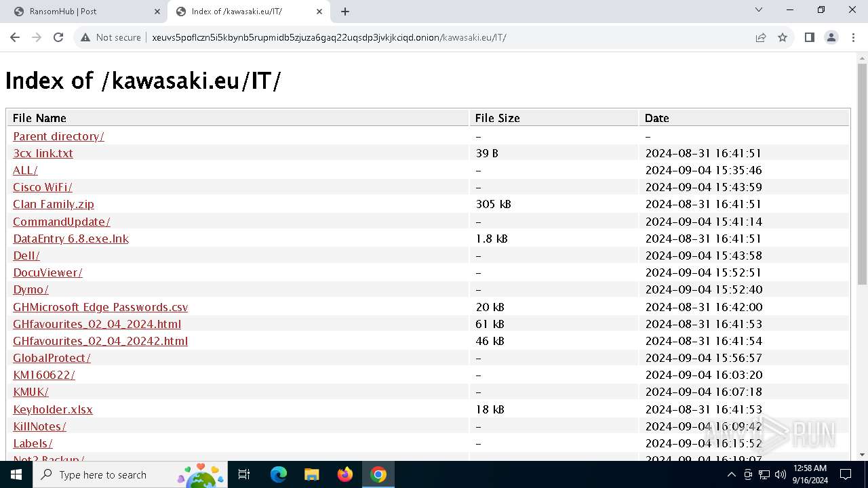
Task: Share this page icon in address bar
Action: (761, 37)
